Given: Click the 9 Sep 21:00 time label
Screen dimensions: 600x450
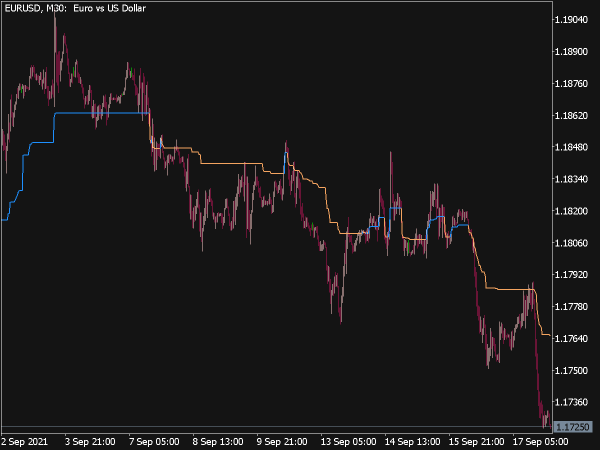Looking at the screenshot, I should [x=282, y=442].
